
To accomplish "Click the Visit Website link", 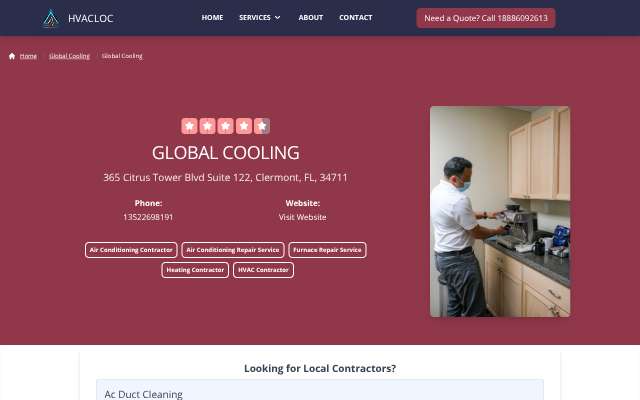I will 302,217.
